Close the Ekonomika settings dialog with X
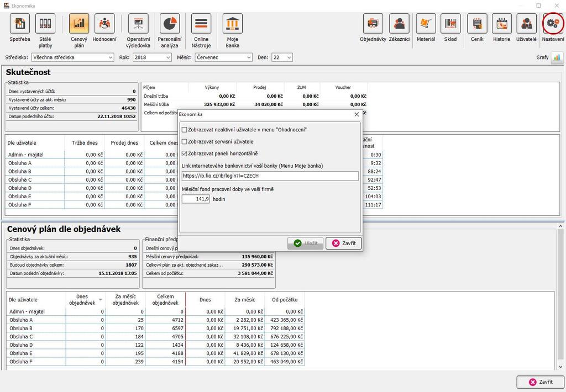Screen dimensions: 566x392 pyautogui.click(x=357, y=114)
